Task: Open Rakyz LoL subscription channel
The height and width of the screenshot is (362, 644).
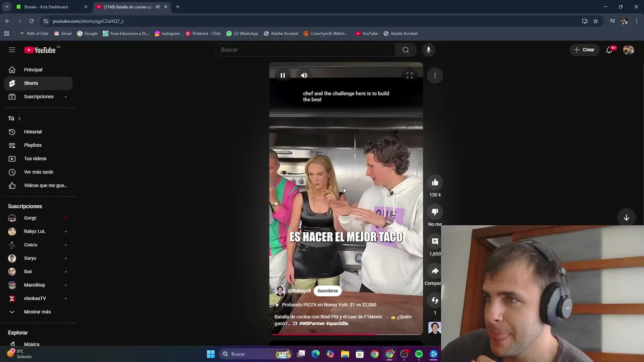Action: 38,231
